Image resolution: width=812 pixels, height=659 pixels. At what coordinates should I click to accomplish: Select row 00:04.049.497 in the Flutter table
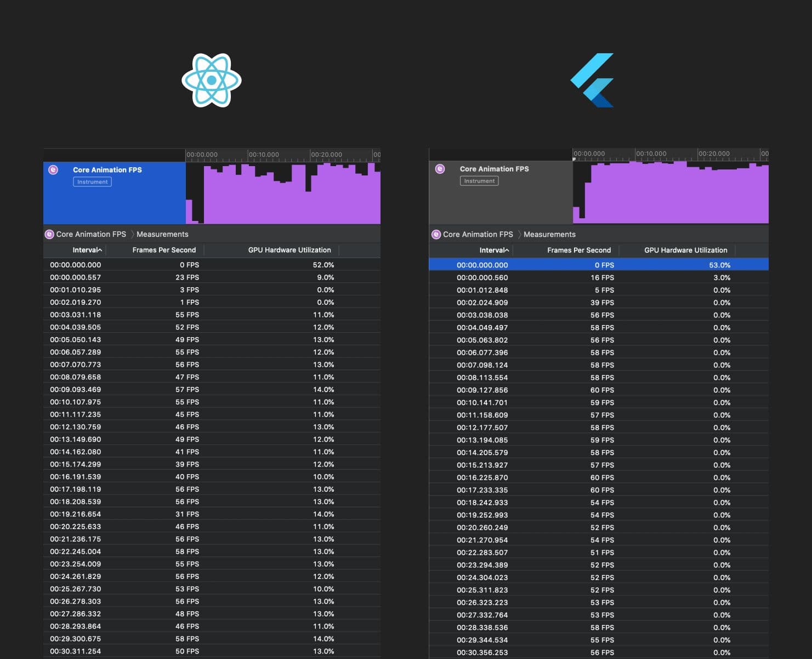[x=599, y=327]
